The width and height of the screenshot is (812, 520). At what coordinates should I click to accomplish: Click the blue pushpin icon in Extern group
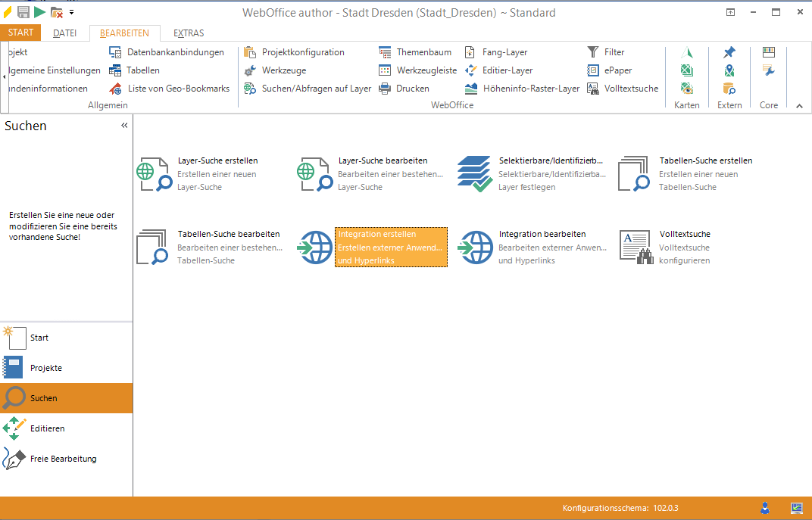click(729, 52)
